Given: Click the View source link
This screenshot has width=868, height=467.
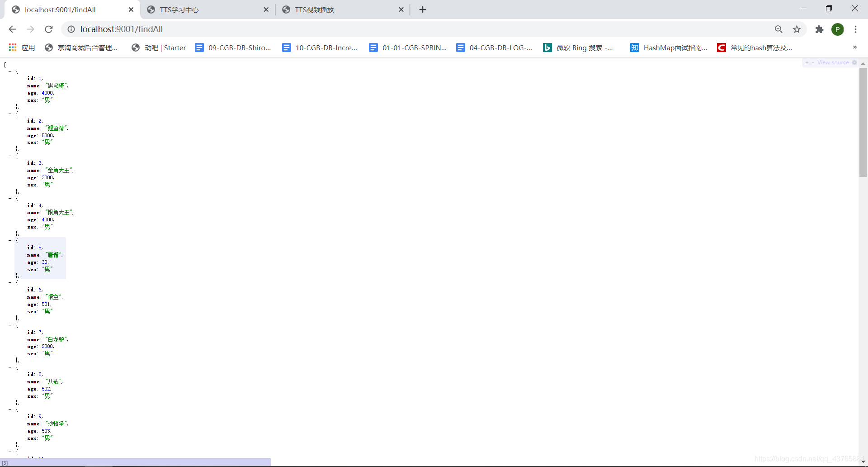Looking at the screenshot, I should [x=833, y=62].
